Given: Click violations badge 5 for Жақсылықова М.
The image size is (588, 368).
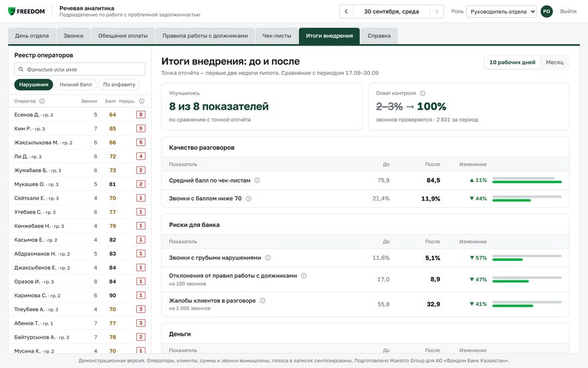Looking at the screenshot, I should click(x=141, y=143).
